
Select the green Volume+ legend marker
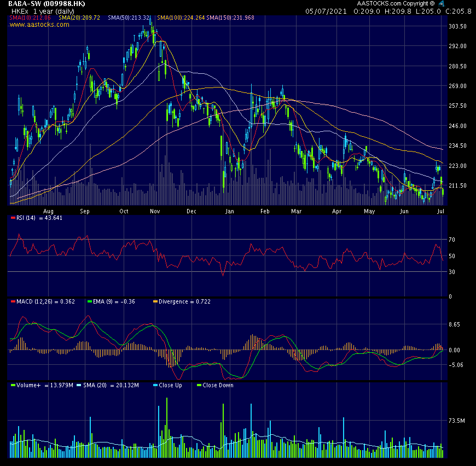click(x=13, y=385)
